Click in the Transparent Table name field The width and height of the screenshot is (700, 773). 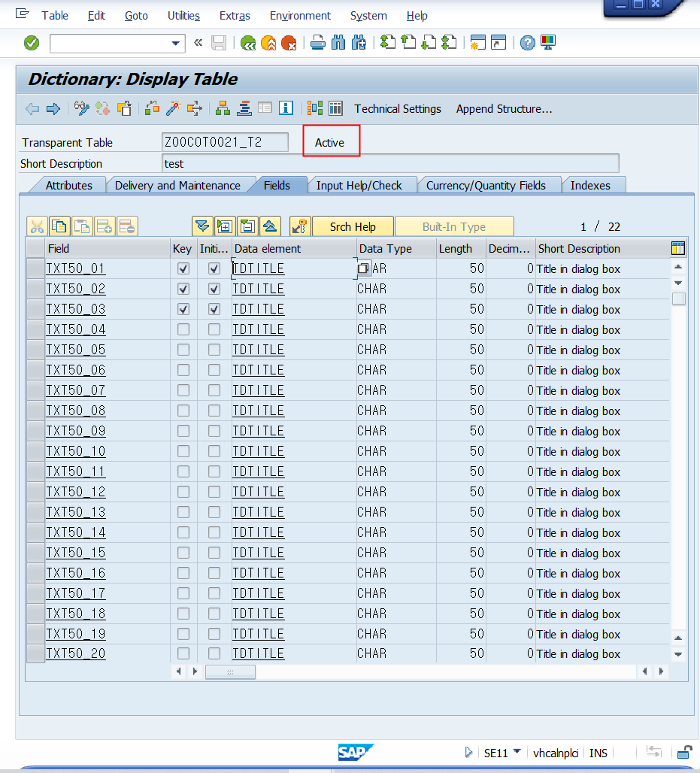[x=225, y=142]
